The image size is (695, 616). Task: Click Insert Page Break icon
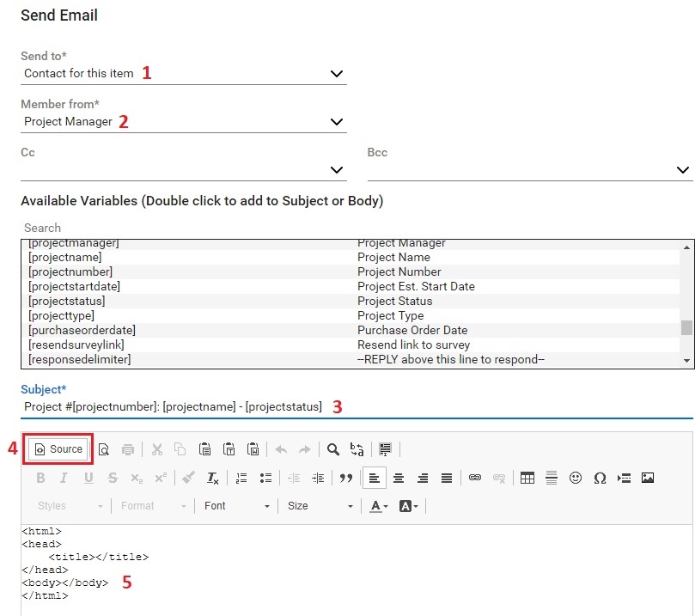click(x=624, y=478)
